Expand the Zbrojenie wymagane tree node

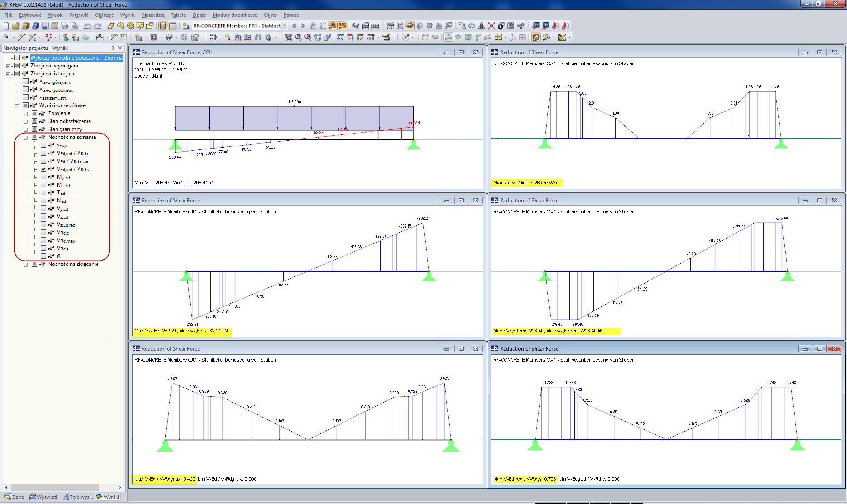pyautogui.click(x=8, y=66)
